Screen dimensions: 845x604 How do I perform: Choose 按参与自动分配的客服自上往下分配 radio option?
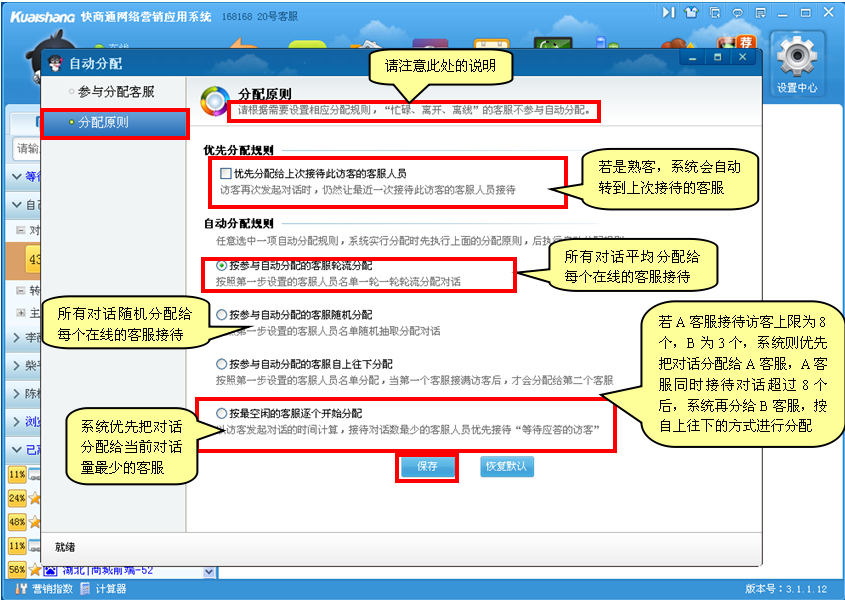tap(222, 364)
